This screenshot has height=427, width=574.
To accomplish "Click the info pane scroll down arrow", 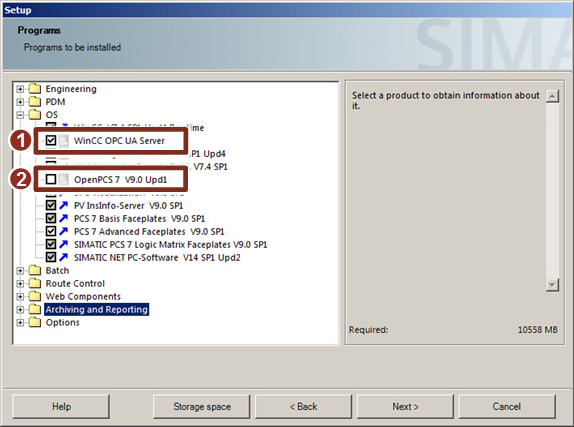I will tap(552, 285).
